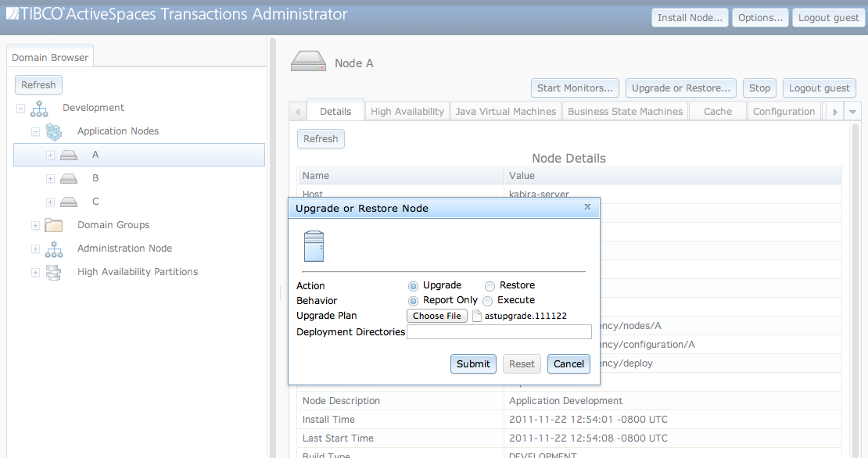Cancel the Upgrade or Restore dialog

[x=569, y=364]
